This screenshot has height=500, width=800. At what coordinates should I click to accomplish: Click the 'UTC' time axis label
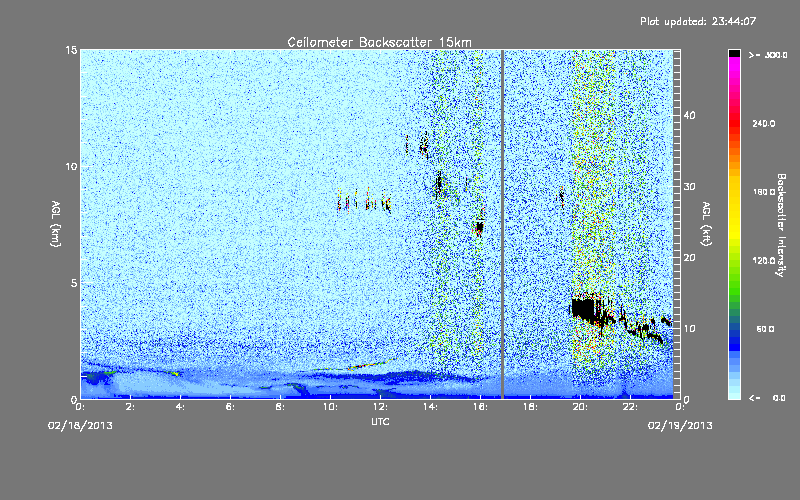[380, 421]
